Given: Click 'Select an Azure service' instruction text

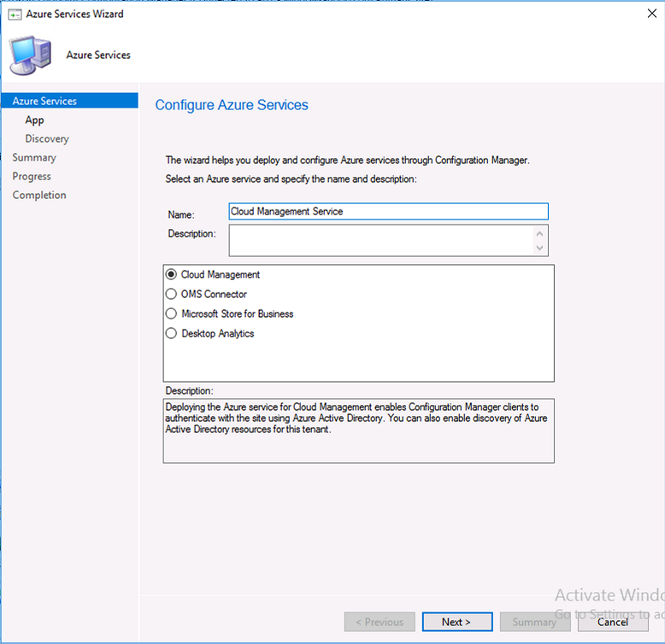Looking at the screenshot, I should click(x=291, y=179).
